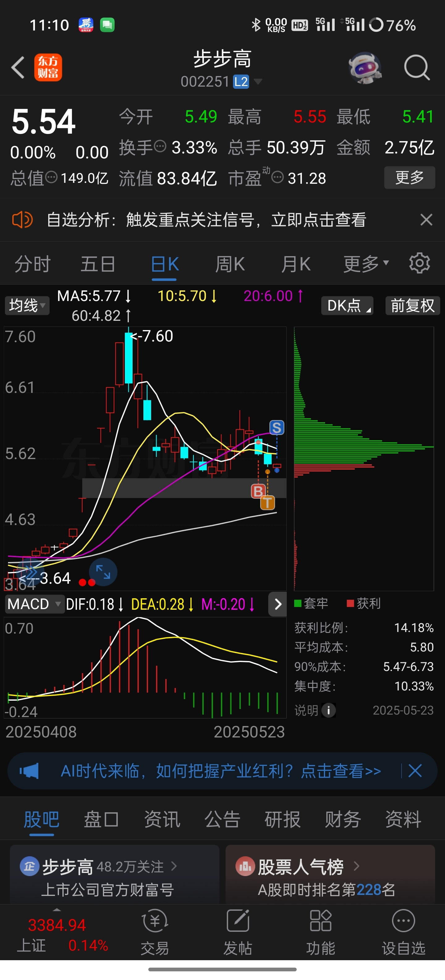Tap 总值 info circle icon
The height and width of the screenshot is (980, 445).
51,177
